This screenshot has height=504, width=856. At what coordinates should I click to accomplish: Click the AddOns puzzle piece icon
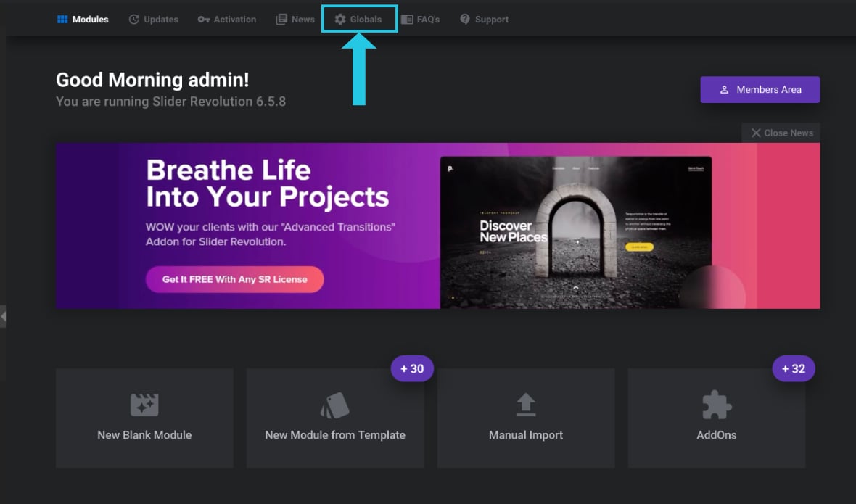716,405
